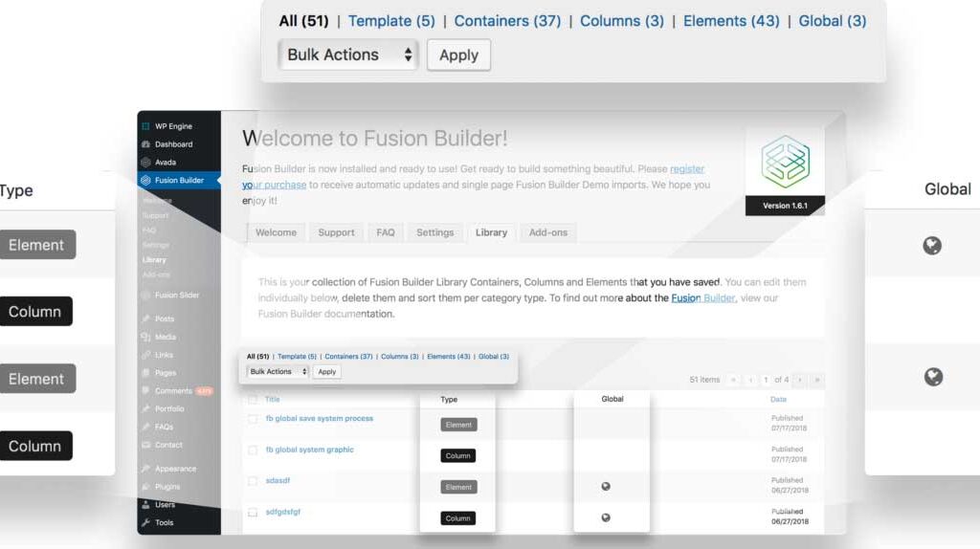Filter by Containers (37) in enlarged callout
This screenshot has height=549, width=980.
[x=507, y=21]
